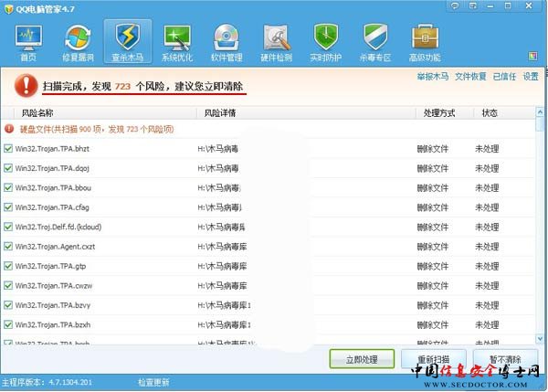Click the skin color icon below the window controls

pos(533,56)
